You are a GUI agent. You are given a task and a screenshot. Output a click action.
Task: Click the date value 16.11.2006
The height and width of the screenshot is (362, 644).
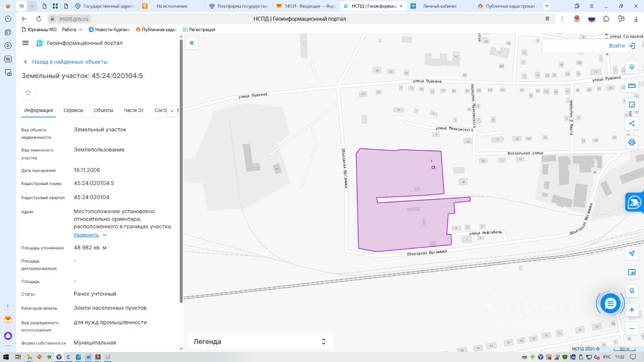[87, 170]
